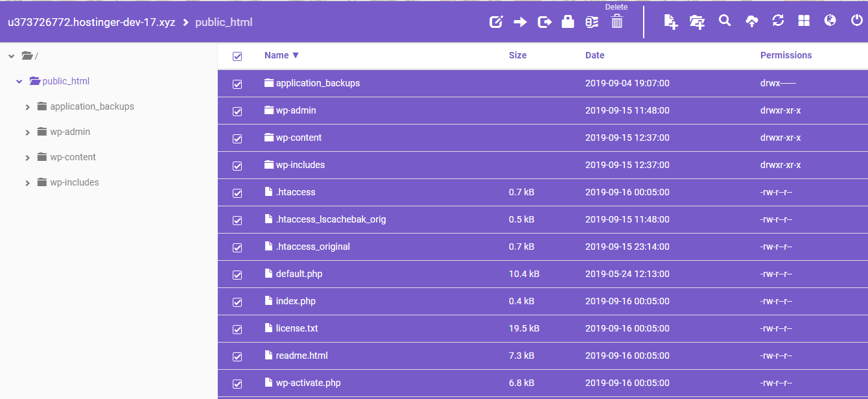Open Permissions via the lock icon
This screenshot has width=868, height=399.
[x=568, y=22]
